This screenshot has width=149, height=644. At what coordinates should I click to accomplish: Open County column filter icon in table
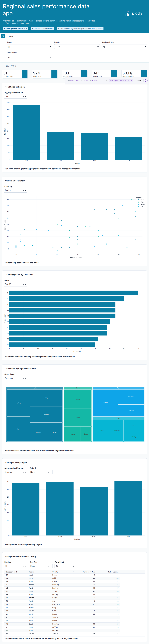click(71, 572)
